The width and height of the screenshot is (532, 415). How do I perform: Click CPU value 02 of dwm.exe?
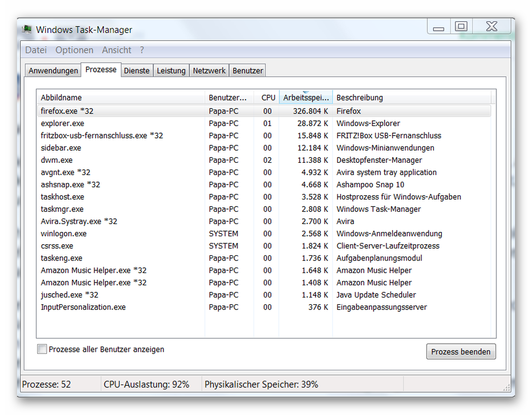[268, 160]
